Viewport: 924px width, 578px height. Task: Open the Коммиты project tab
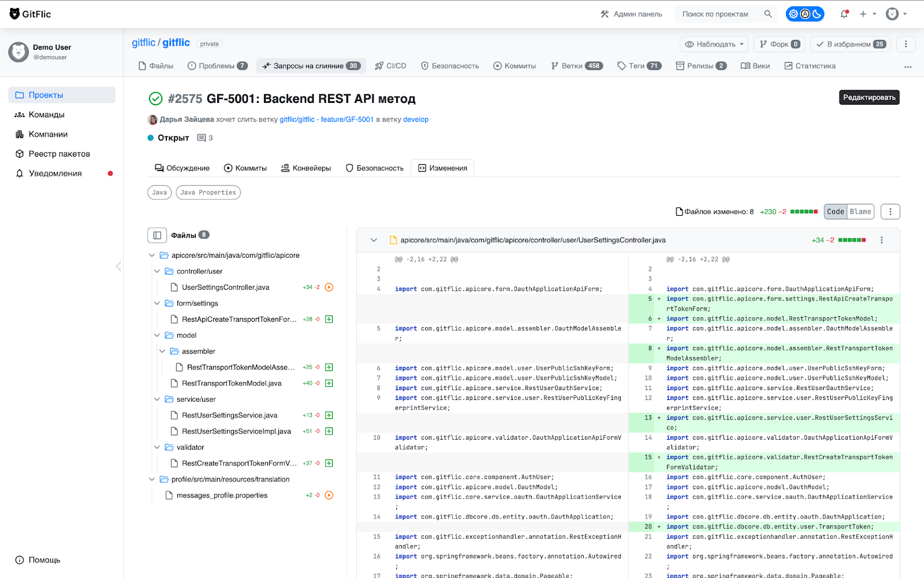(x=515, y=66)
